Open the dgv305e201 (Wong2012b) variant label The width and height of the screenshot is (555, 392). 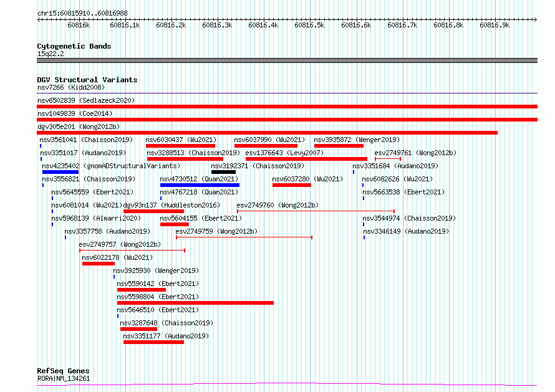point(79,127)
